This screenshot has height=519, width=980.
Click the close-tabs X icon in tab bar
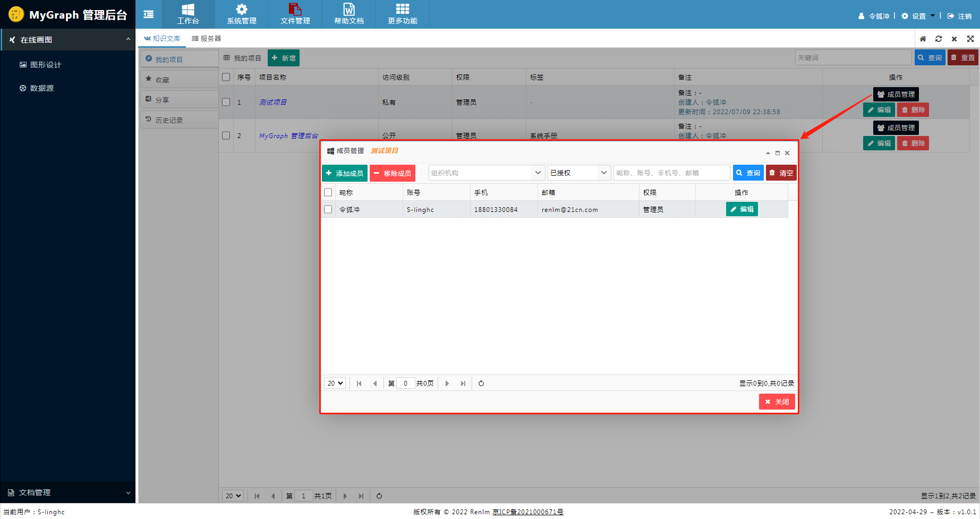[955, 39]
